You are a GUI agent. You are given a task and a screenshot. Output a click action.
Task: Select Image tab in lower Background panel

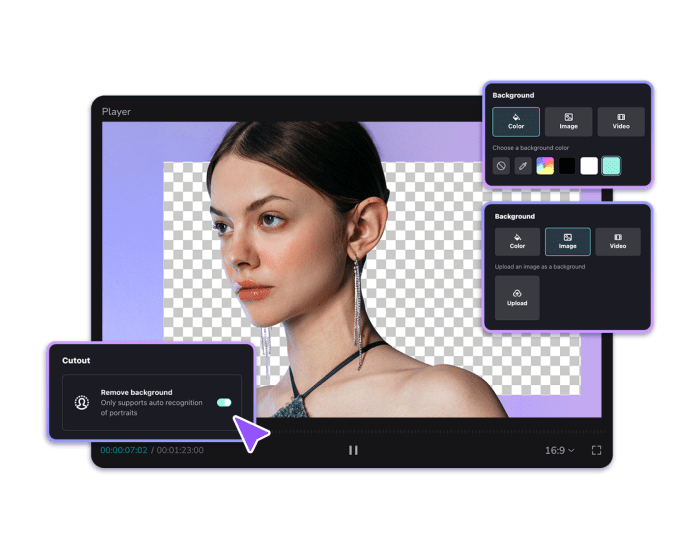(x=567, y=242)
